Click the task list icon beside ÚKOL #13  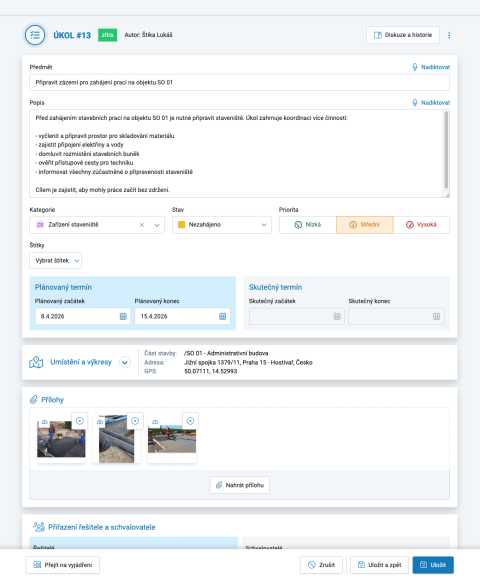(35, 35)
